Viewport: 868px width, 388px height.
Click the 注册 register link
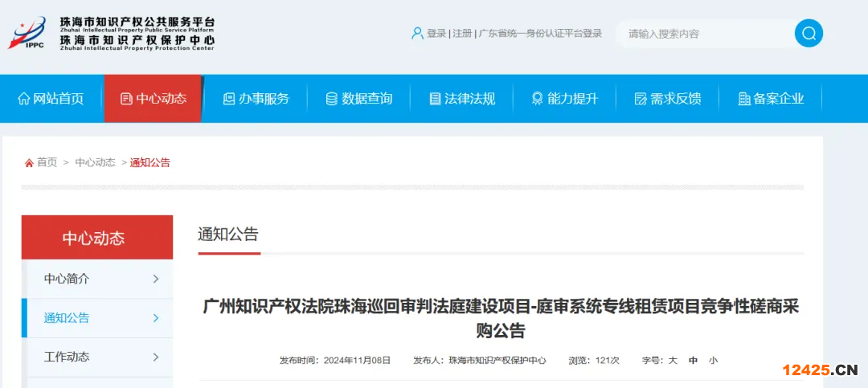coord(462,33)
